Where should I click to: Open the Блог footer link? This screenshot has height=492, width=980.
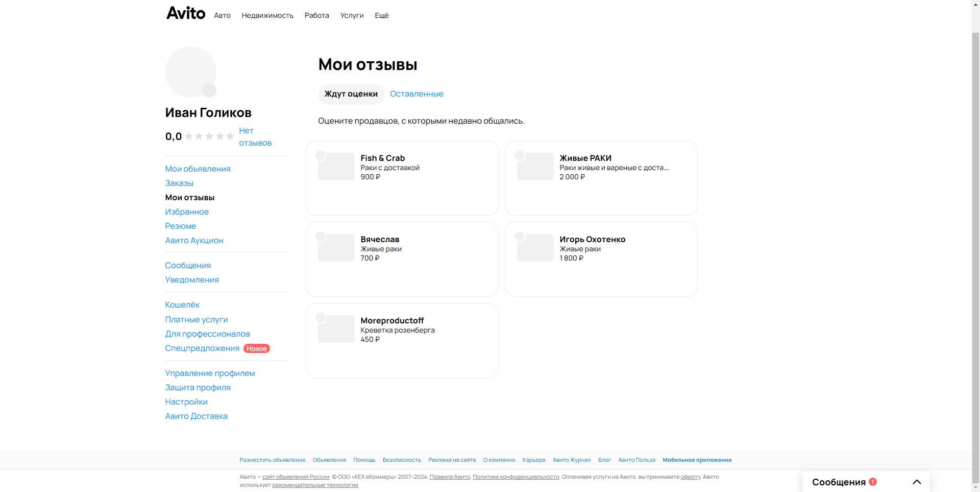click(604, 460)
